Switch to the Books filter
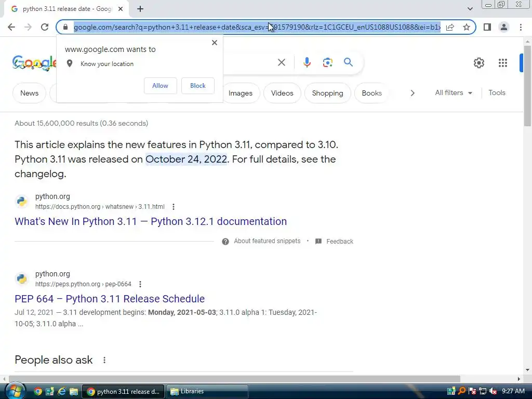 point(371,93)
